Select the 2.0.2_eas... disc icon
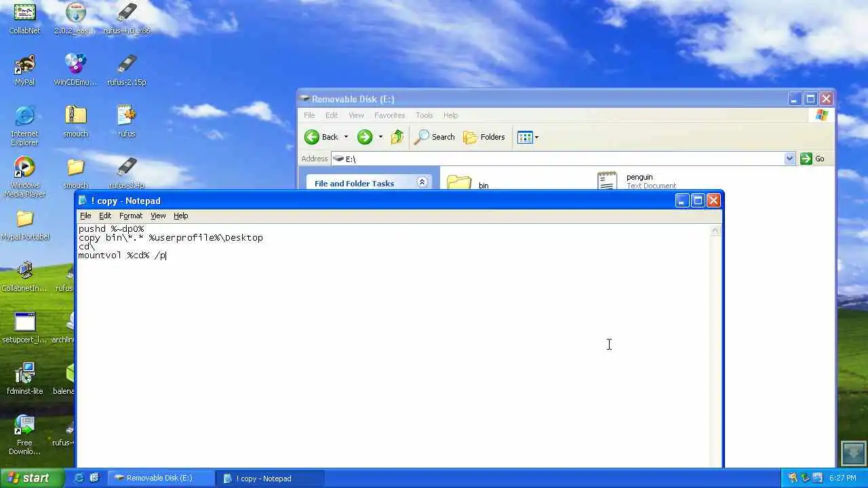868x488 pixels. tap(75, 18)
